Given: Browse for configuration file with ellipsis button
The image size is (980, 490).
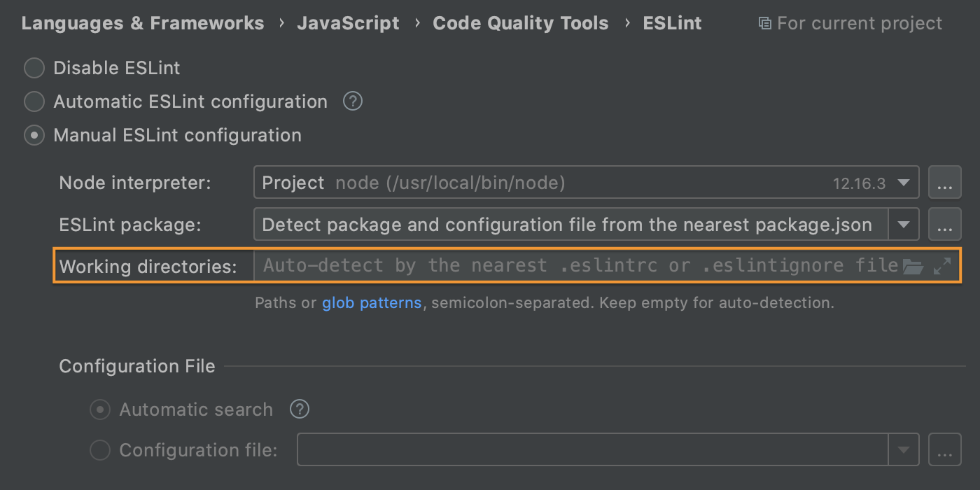Looking at the screenshot, I should (x=945, y=450).
